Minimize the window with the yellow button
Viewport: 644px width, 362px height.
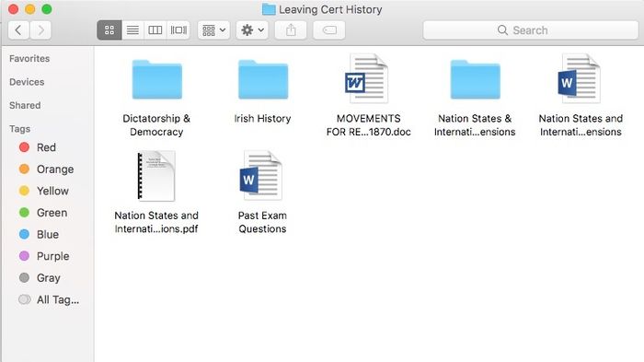tap(30, 9)
